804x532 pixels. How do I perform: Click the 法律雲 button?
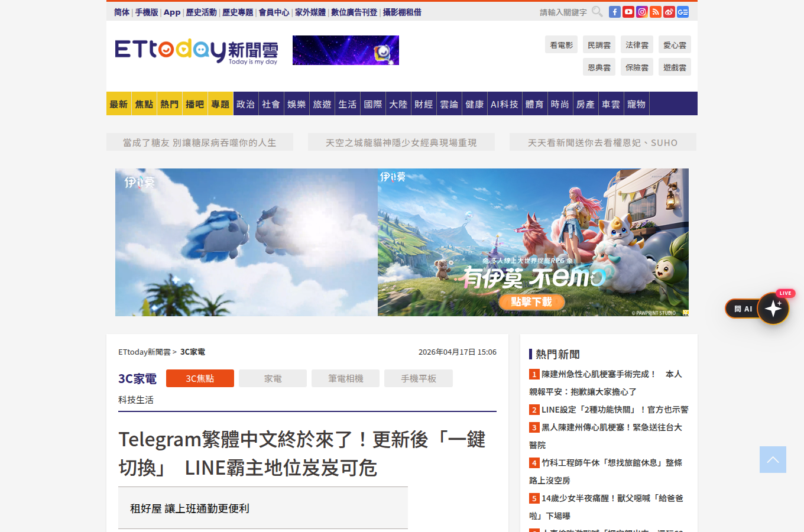click(x=637, y=45)
